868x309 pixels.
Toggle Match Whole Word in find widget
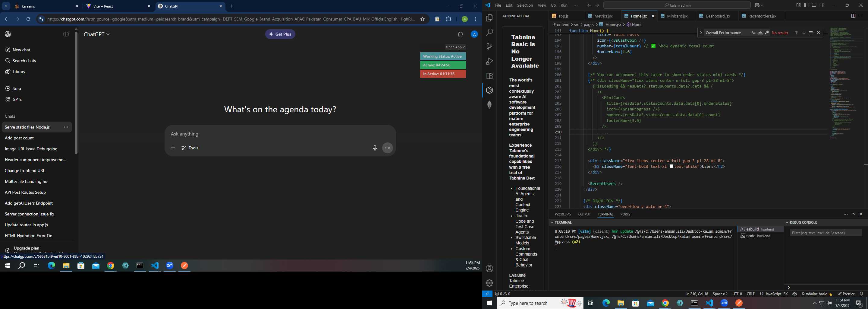[x=760, y=33]
